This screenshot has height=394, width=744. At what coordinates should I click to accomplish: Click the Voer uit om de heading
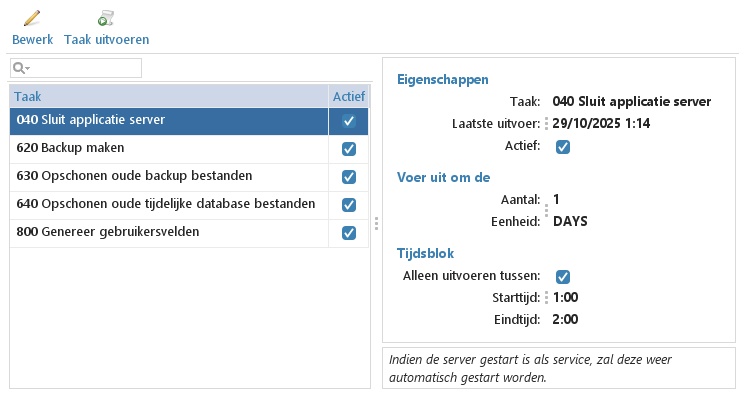(x=444, y=178)
